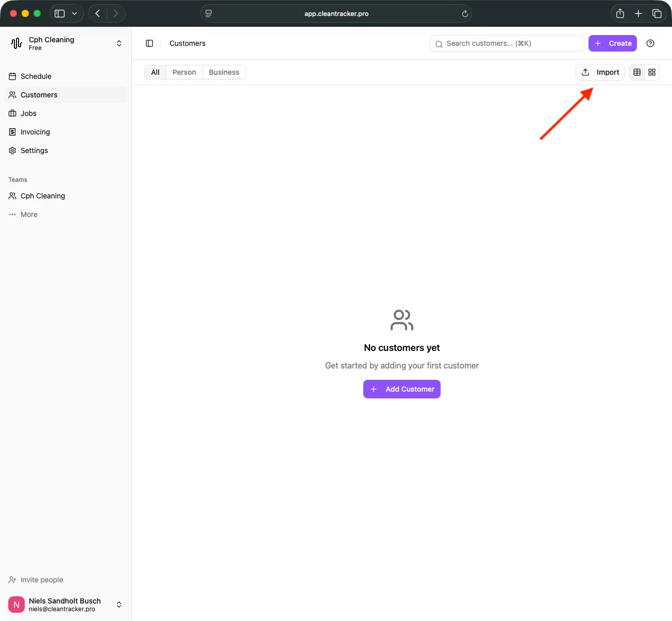Open the account switcher next to Niels Sandholt Busch
Image resolution: width=672 pixels, height=621 pixels.
(x=119, y=605)
